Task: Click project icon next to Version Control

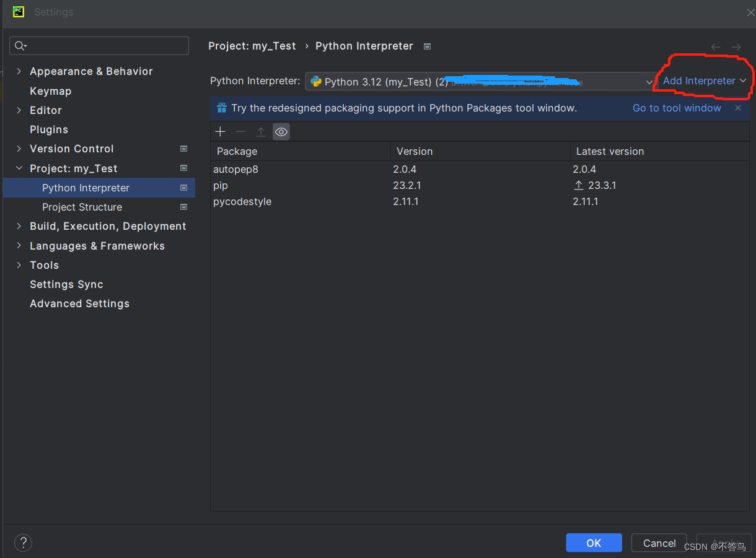Action: (x=183, y=149)
